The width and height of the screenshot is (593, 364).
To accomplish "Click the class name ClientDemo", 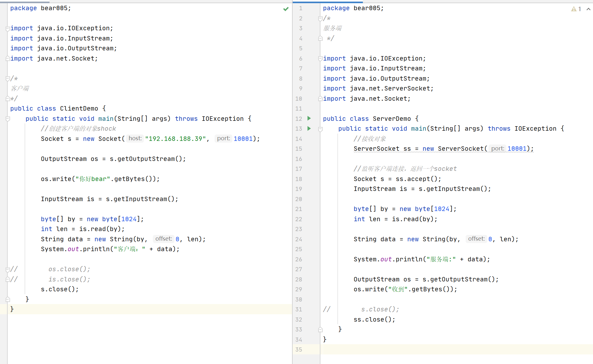I will [x=79, y=108].
